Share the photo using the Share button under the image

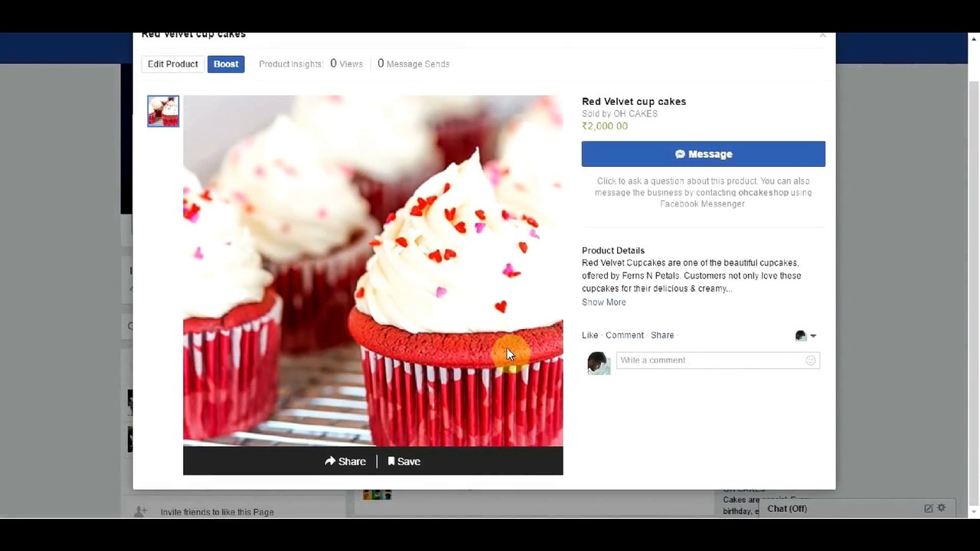345,461
